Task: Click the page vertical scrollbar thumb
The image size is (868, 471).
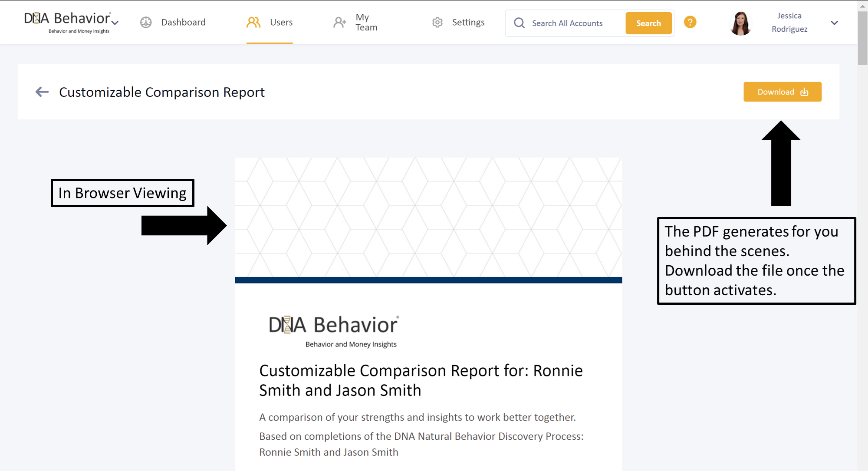Action: click(863, 38)
